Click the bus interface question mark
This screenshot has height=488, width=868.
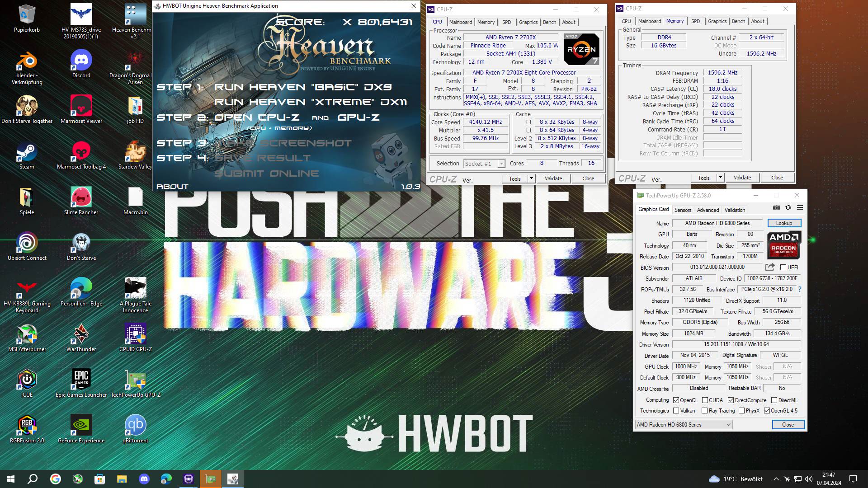click(x=799, y=289)
